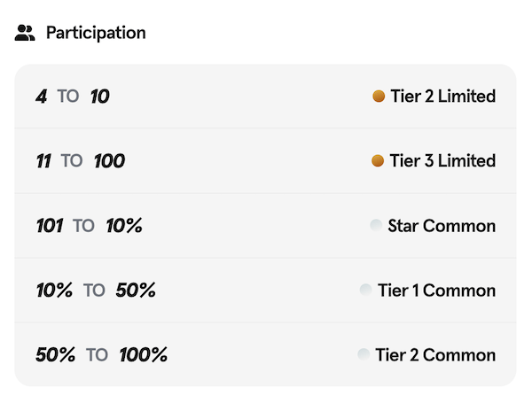
Task: Select the 10% to 50% range row
Action: (x=265, y=290)
